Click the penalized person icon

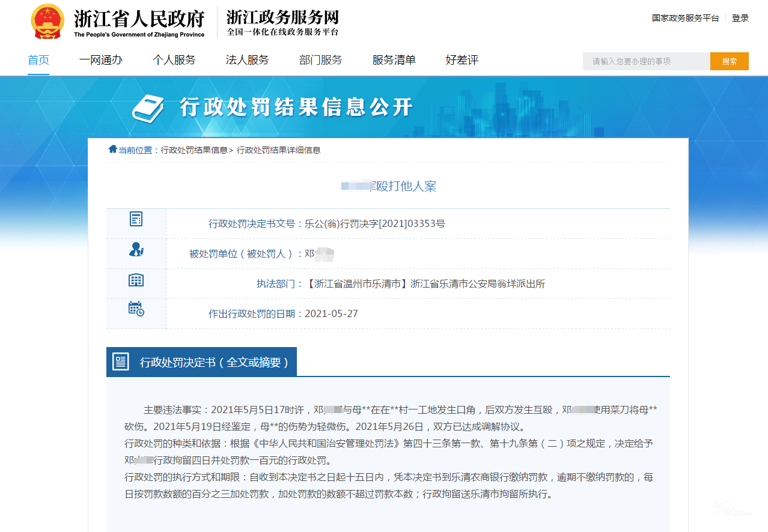[x=136, y=249]
